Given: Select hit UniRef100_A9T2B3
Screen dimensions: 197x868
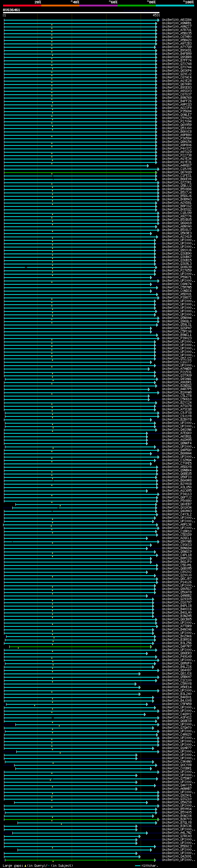Looking at the screenshot, I should click(x=177, y=43).
